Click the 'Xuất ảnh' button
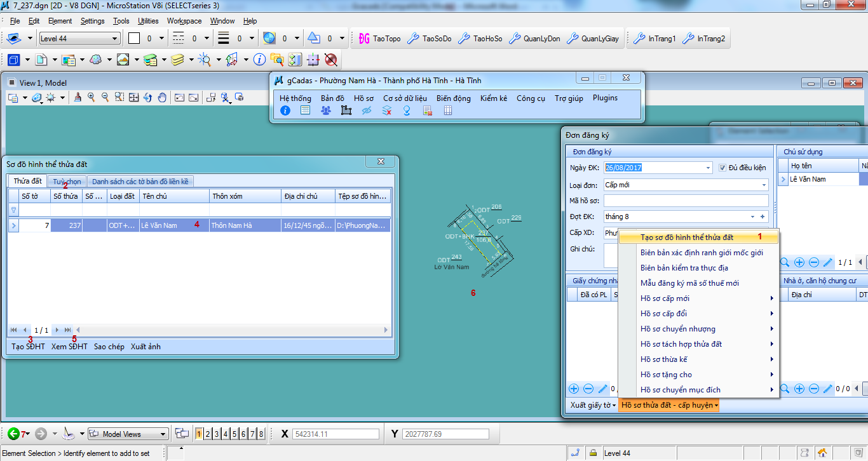Screen dimensions: 868x461 (x=146, y=347)
